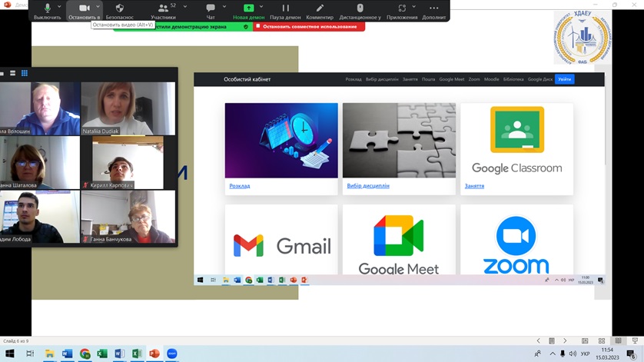
Task: Open PowerPoint from the taskbar
Action: [x=154, y=354]
